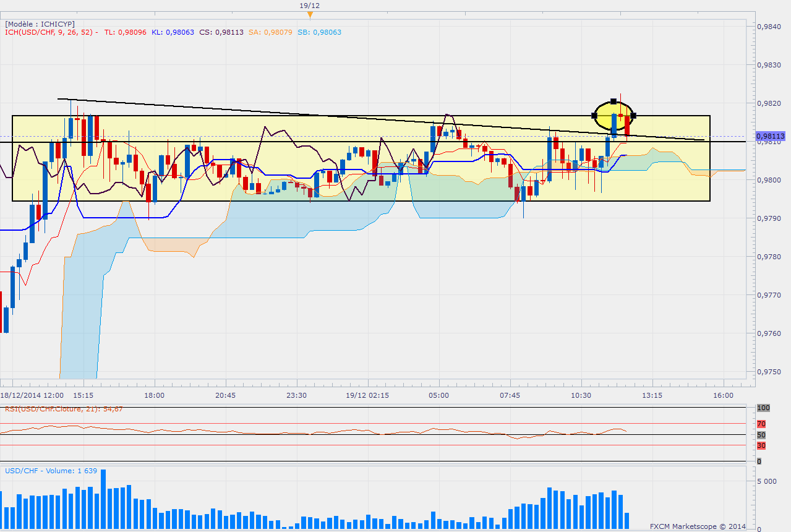Click the RSI 100 level label

[763, 408]
